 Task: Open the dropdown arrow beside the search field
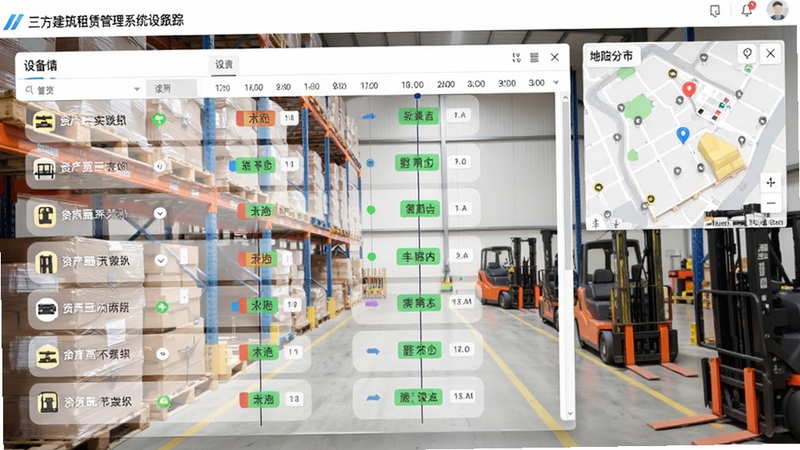click(x=137, y=89)
